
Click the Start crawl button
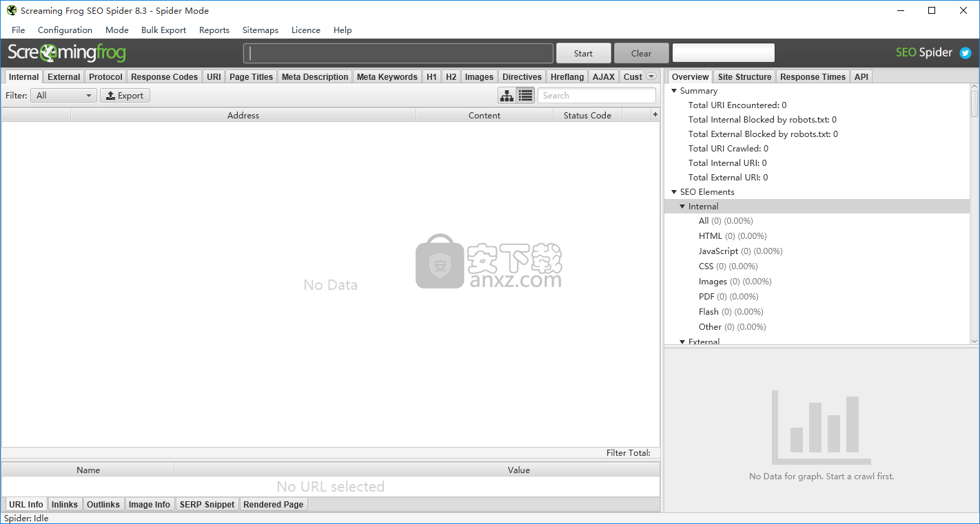tap(583, 53)
